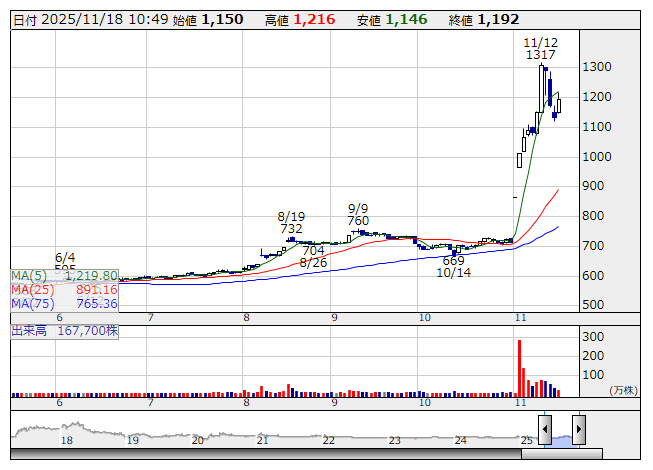Screen dimensions: 653x470
Task: Click the left range handle arrow in navigator
Action: tap(545, 430)
